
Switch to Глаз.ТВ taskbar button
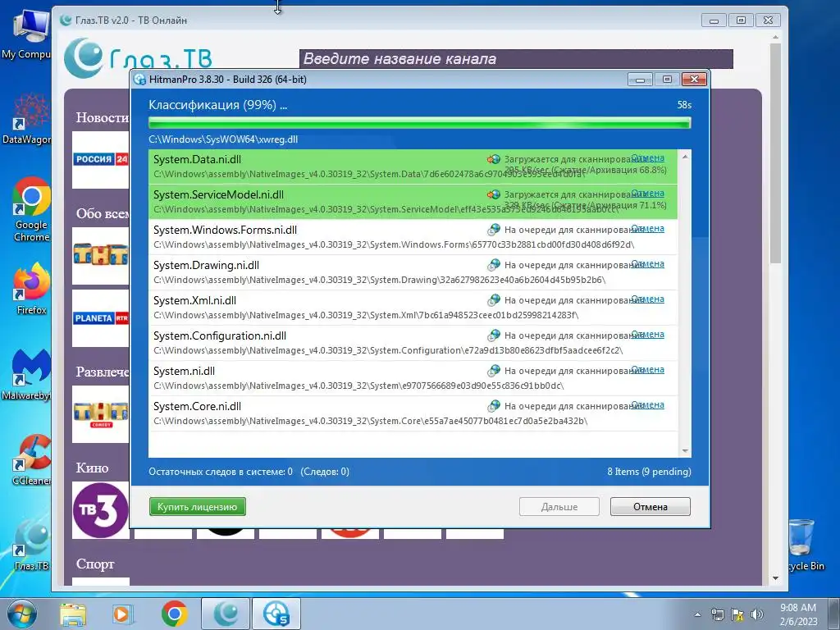pyautogui.click(x=226, y=614)
